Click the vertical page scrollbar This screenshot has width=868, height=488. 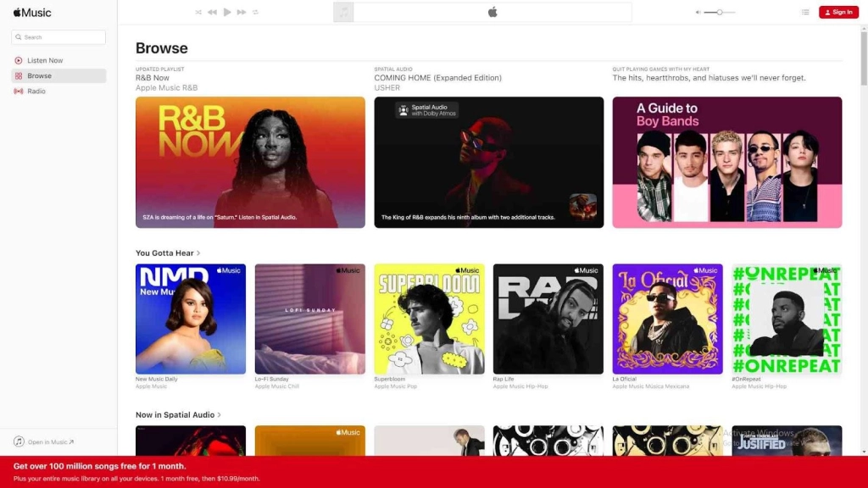(x=864, y=58)
